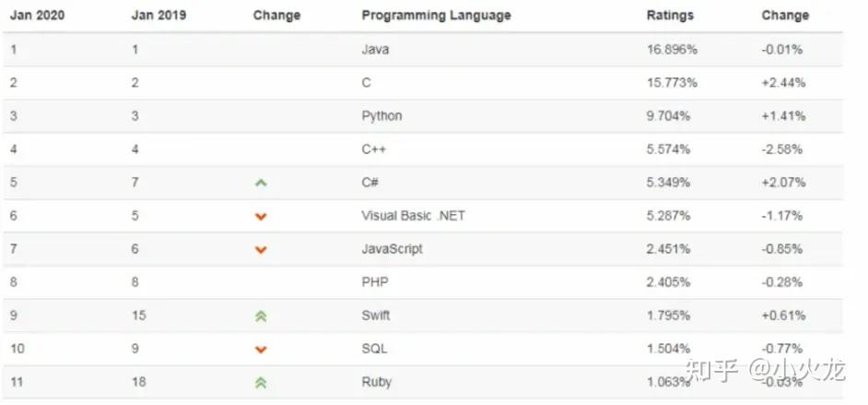The width and height of the screenshot is (868, 405).
Task: Click the double green arrow in the Ruby row
Action: click(x=261, y=383)
